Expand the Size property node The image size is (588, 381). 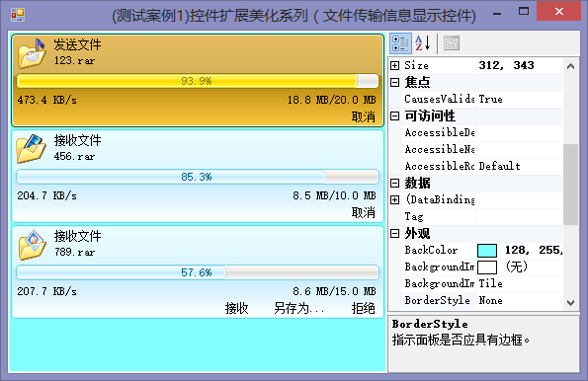click(395, 65)
